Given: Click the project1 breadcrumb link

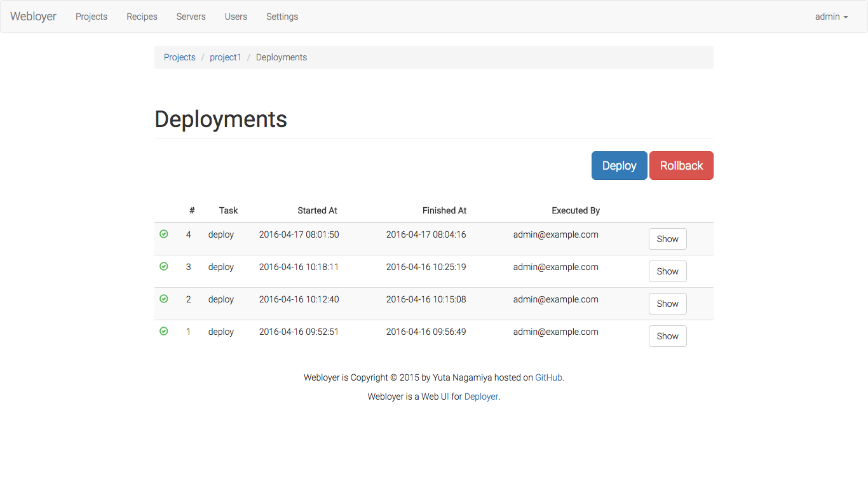Looking at the screenshot, I should (226, 57).
